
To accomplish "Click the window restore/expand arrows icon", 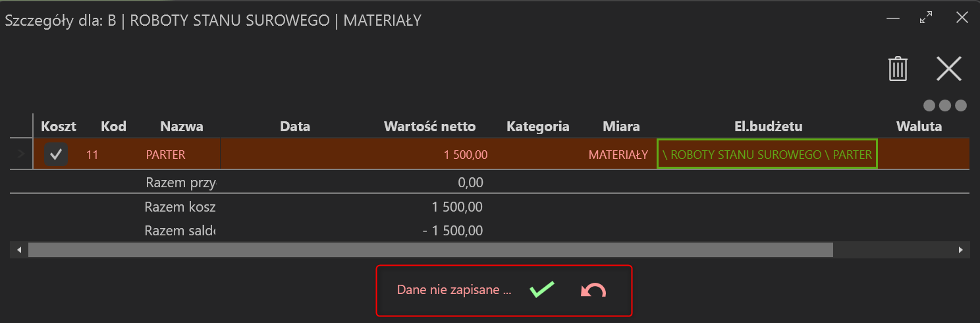I will tap(927, 18).
